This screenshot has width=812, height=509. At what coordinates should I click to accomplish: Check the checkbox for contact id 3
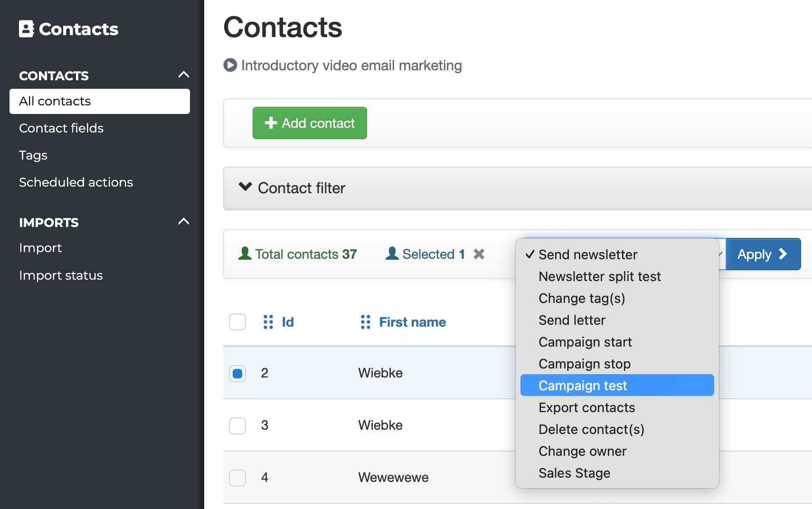237,425
